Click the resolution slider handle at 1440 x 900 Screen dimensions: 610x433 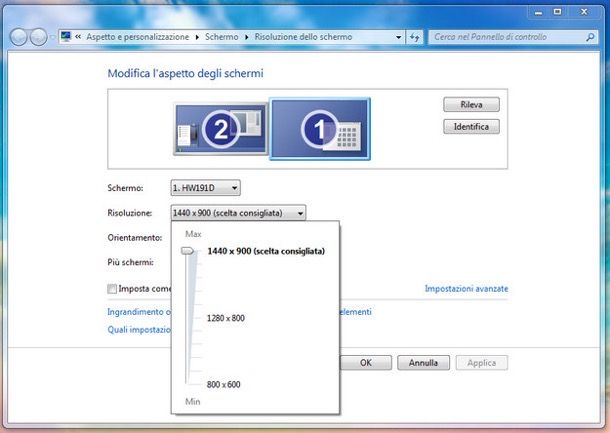point(187,252)
